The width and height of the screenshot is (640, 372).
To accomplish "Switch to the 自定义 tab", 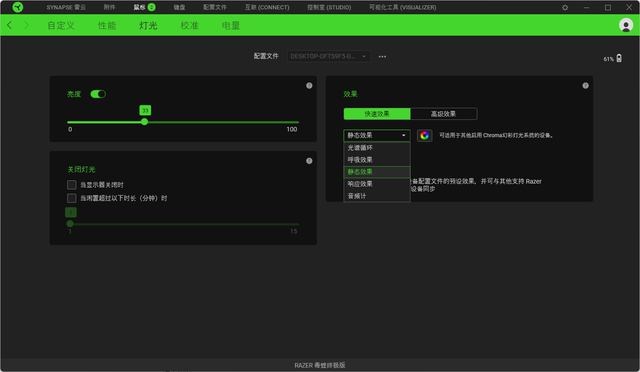I will tap(61, 25).
